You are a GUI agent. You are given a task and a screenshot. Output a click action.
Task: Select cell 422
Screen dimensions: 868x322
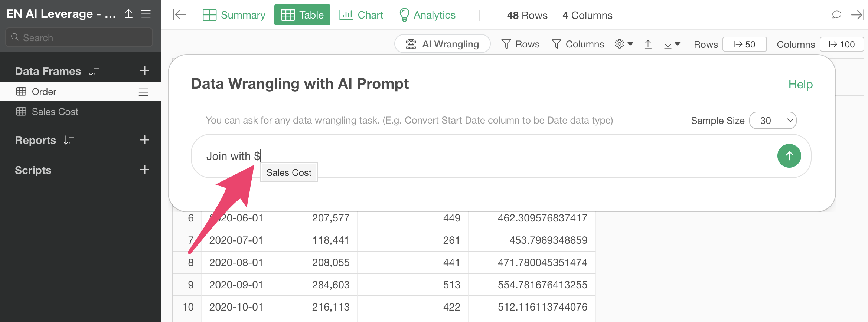pos(413,307)
